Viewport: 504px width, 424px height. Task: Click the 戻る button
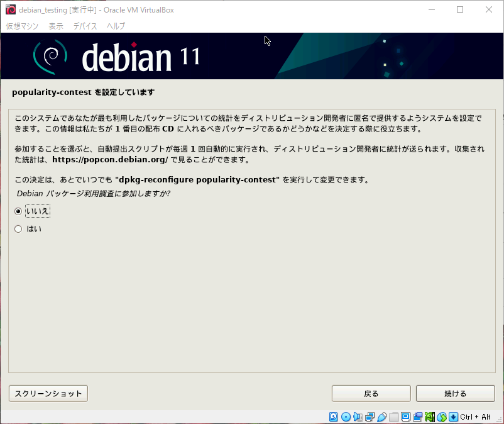click(x=371, y=393)
